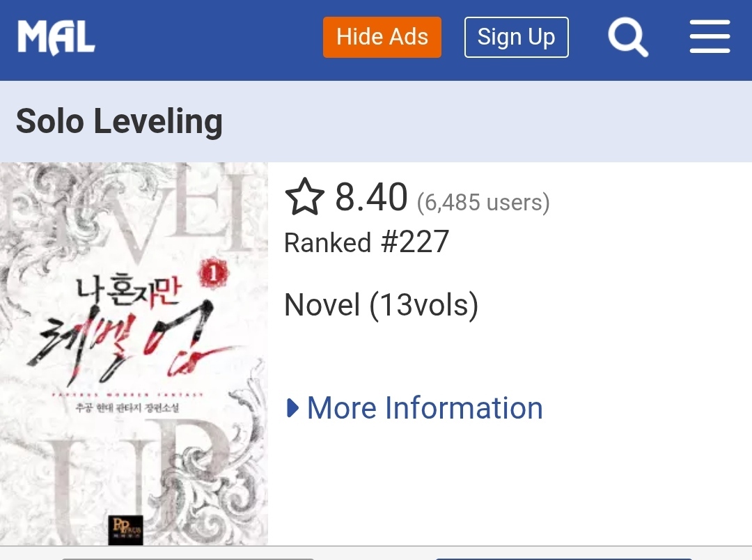Open the hamburger menu icon

(710, 37)
